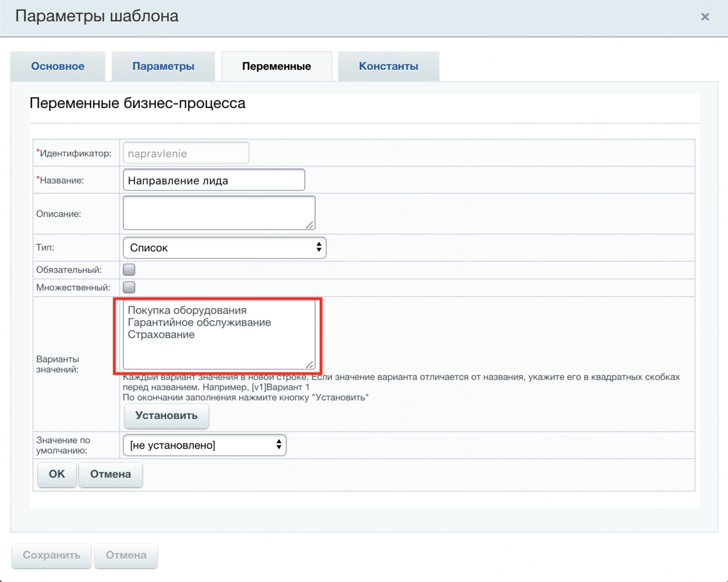Click the Варианты значений resize grip
Viewport: 728px width, 582px height.
click(310, 365)
